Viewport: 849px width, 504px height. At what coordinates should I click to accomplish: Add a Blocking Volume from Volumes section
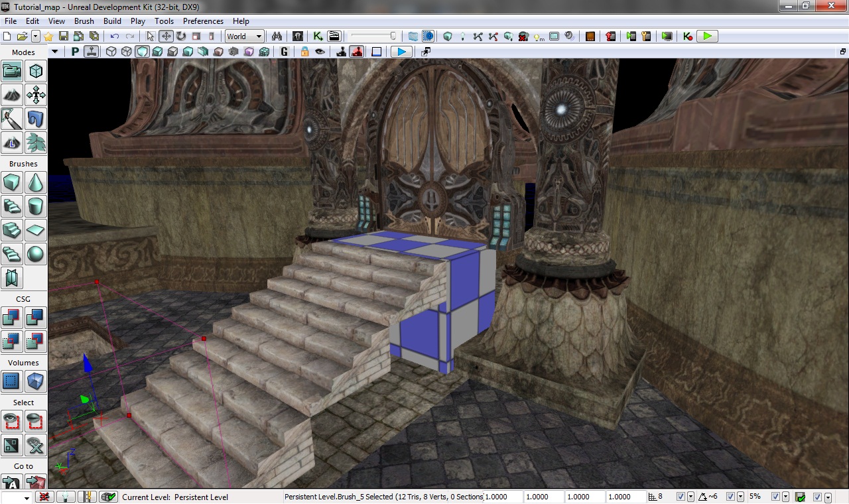[36, 381]
